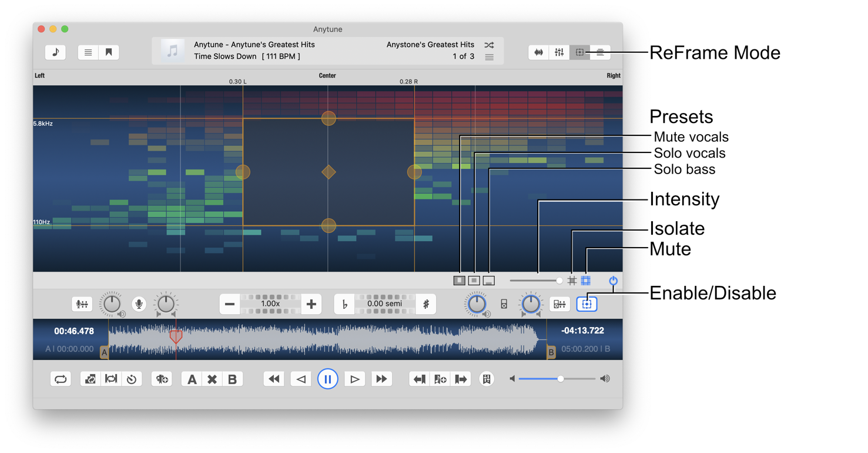Adjust the master volume slider
The height and width of the screenshot is (453, 868).
coord(558,379)
